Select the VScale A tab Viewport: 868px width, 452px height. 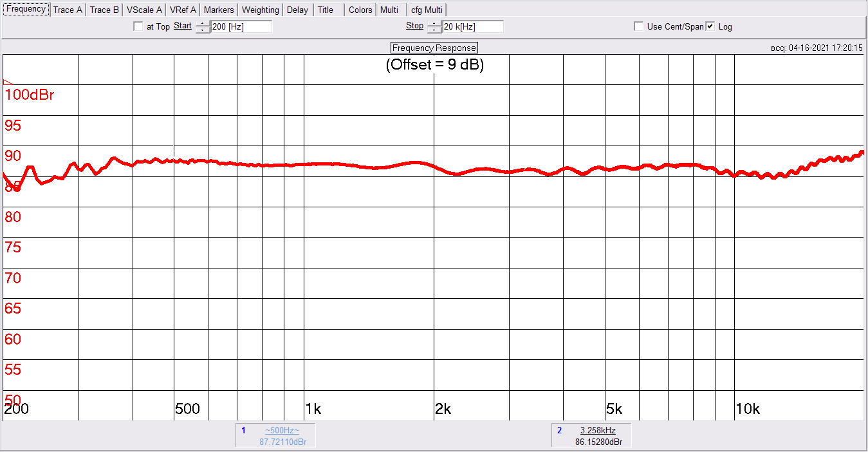pos(144,10)
